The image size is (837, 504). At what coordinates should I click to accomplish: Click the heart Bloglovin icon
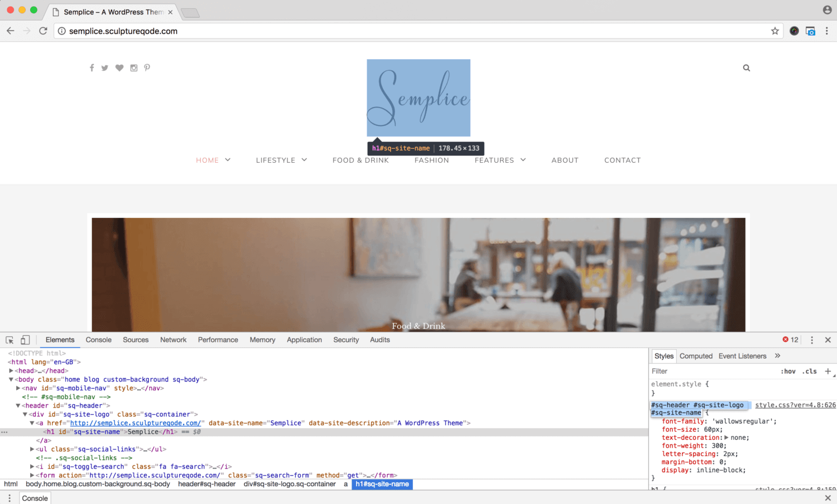(x=119, y=68)
